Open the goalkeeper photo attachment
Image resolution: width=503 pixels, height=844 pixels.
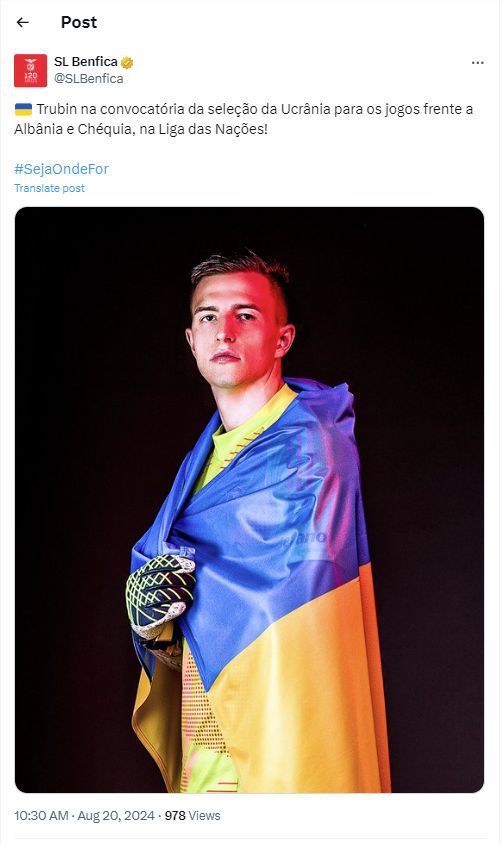click(249, 500)
